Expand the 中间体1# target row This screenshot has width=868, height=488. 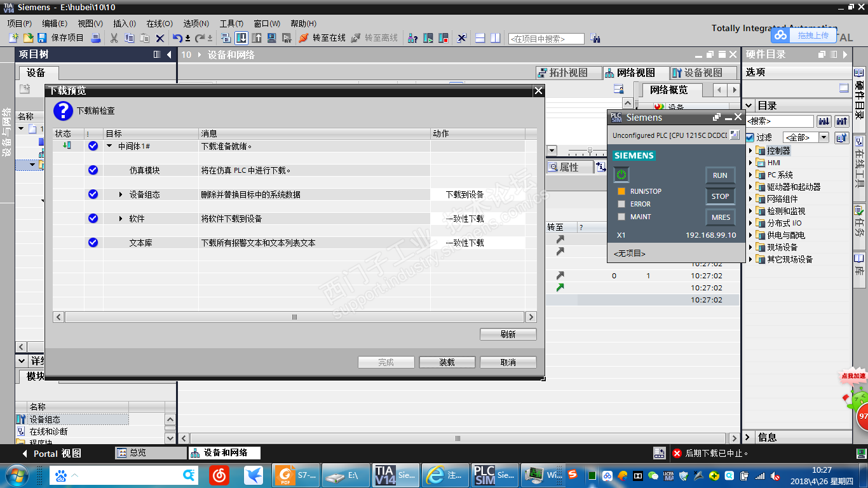click(x=109, y=146)
